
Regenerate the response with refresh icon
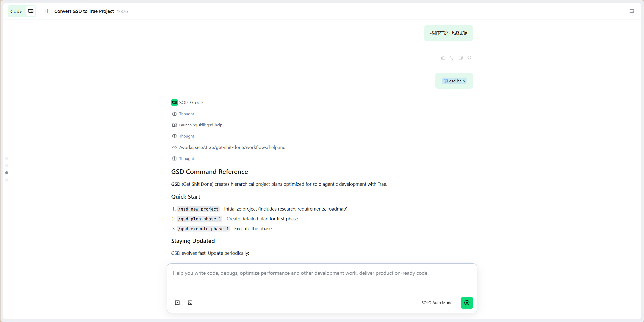tap(469, 58)
